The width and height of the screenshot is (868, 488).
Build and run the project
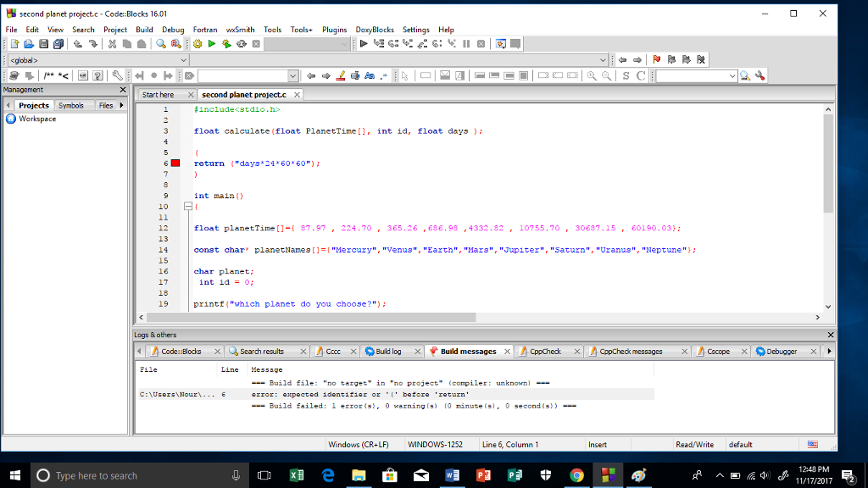pos(226,43)
